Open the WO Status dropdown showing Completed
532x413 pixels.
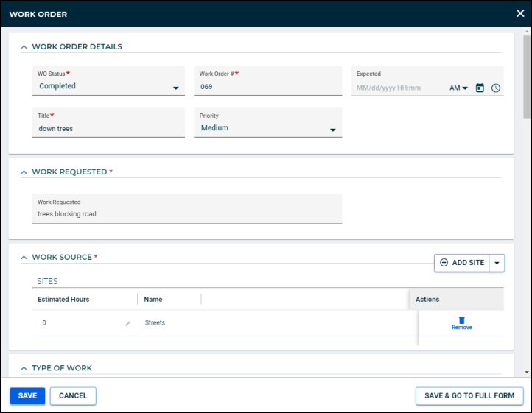pyautogui.click(x=108, y=81)
